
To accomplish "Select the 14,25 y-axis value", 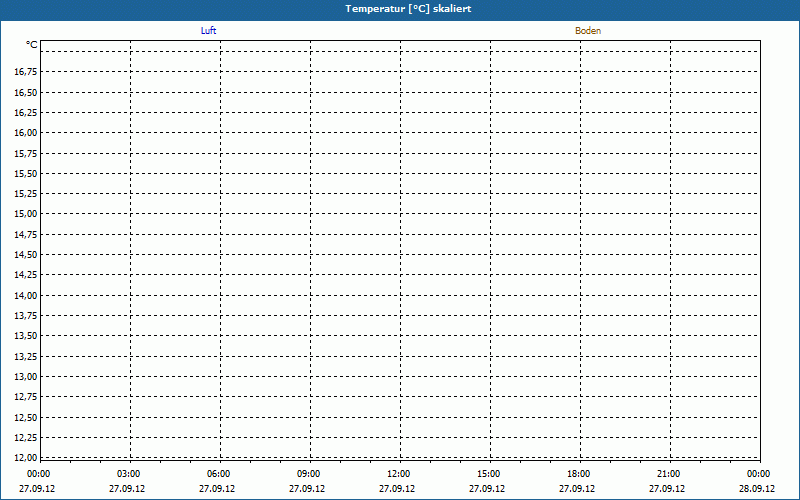I will [x=26, y=275].
